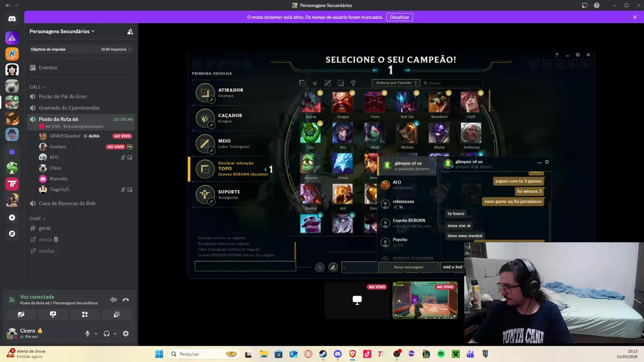Screen dimensions: 644x362
Task: Toggle headphone deafen
Action: point(107,333)
